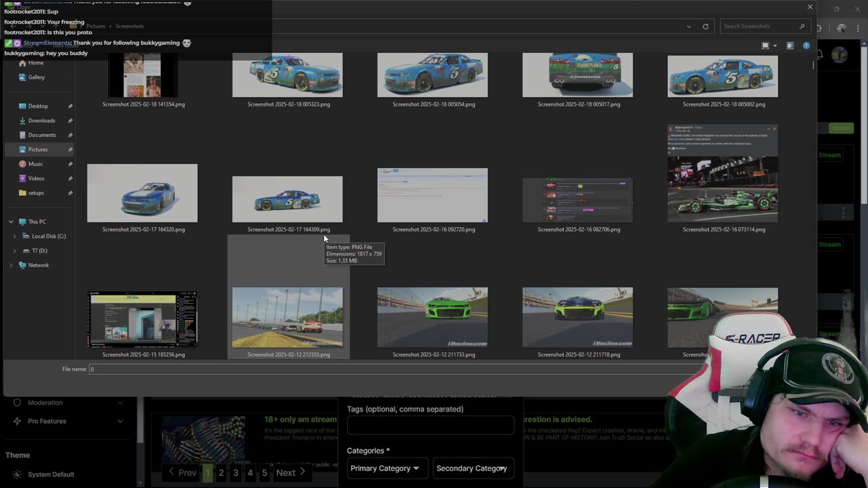
Task: Click the System Default theme icon
Action: tap(17, 474)
